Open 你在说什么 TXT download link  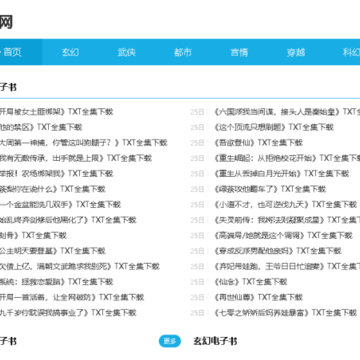[53, 189]
